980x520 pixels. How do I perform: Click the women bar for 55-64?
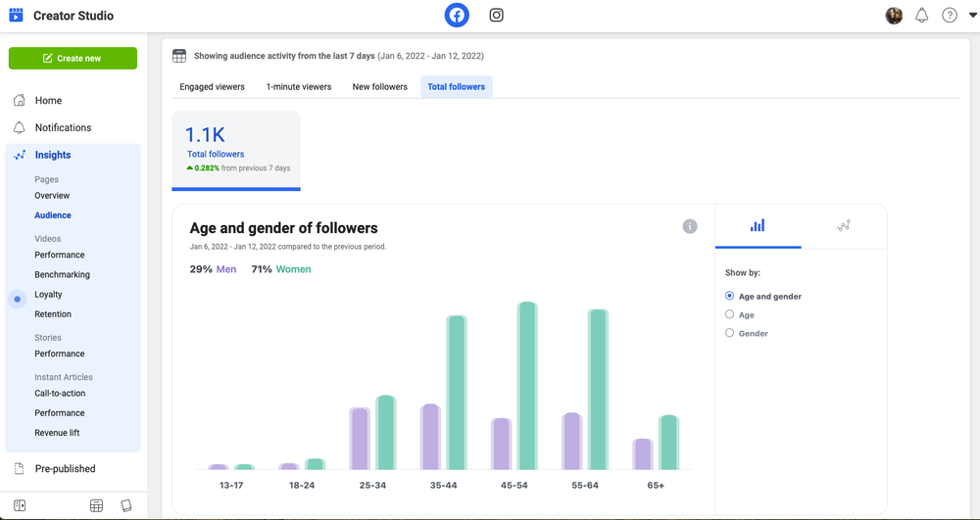tap(598, 390)
